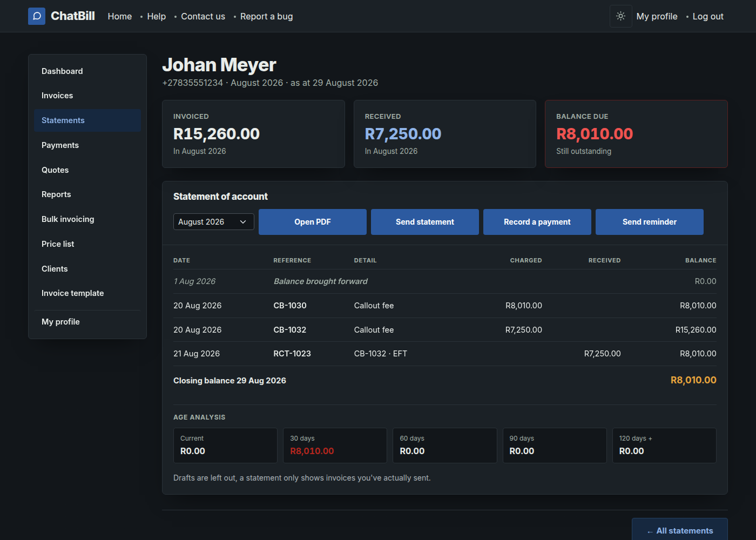This screenshot has width=756, height=540.
Task: Click the R8,010.00 charged amount for CB-1030
Action: pos(524,306)
